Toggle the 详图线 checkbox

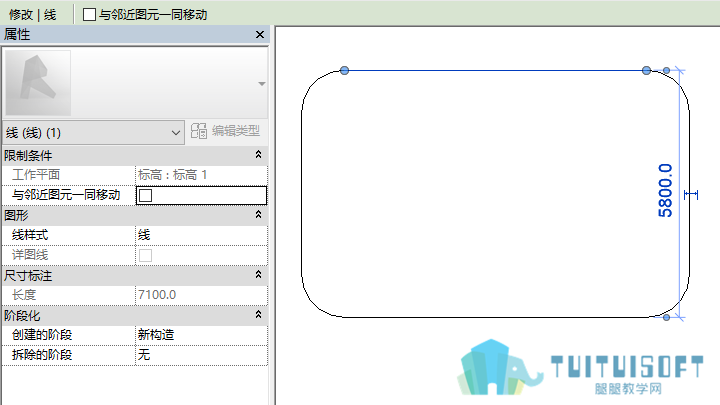pos(146,255)
